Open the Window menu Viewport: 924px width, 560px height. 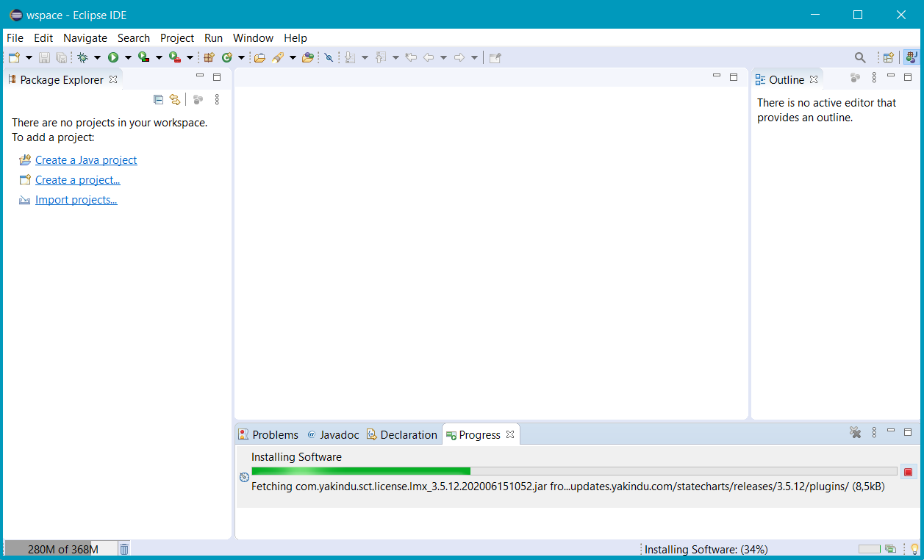(x=253, y=38)
